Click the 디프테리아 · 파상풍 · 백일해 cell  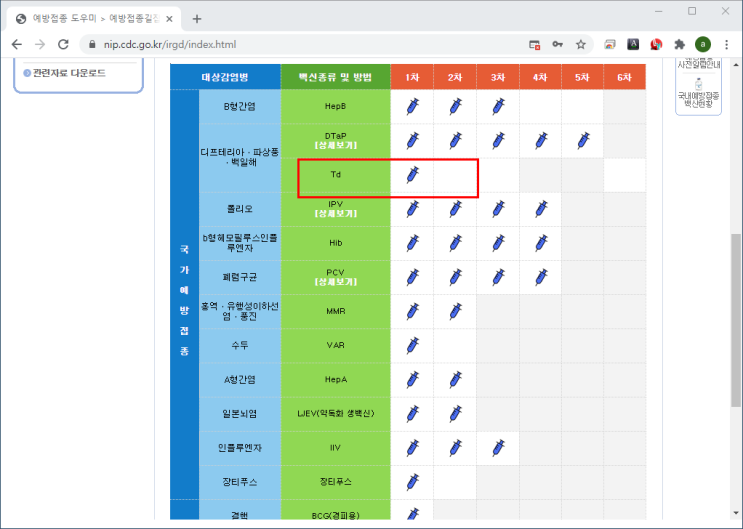pos(240,157)
